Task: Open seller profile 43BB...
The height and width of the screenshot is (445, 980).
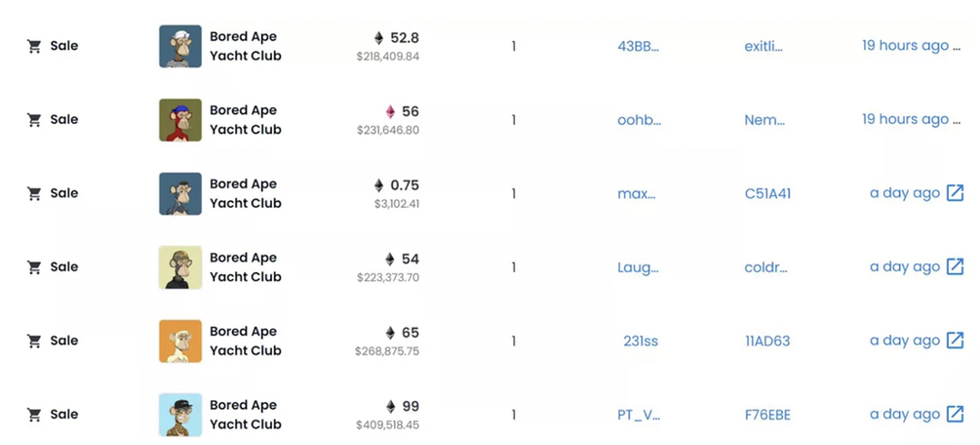Action: click(639, 46)
